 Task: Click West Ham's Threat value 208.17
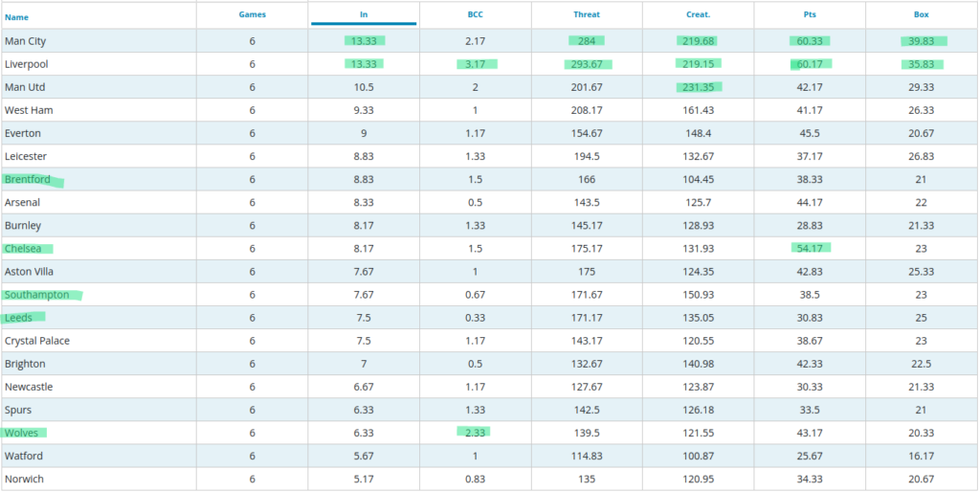click(587, 111)
